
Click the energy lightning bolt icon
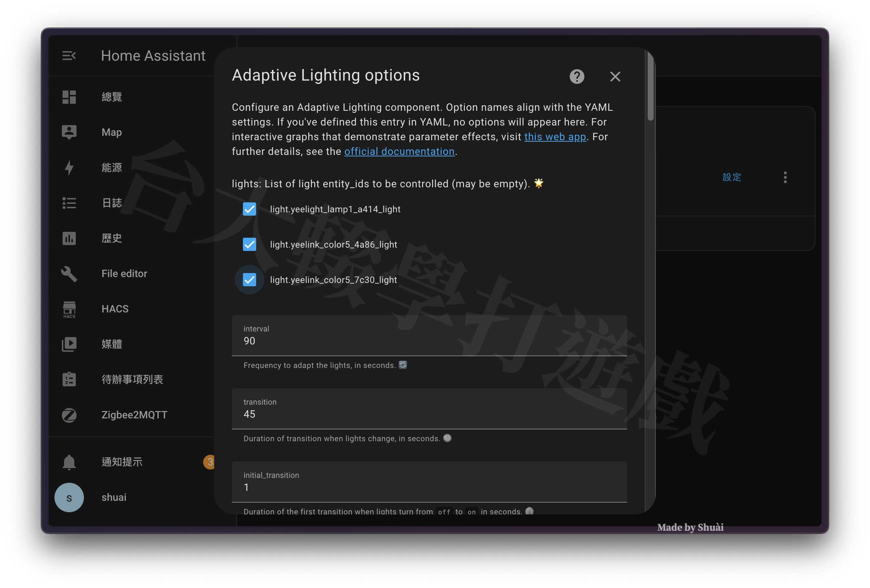tap(69, 167)
